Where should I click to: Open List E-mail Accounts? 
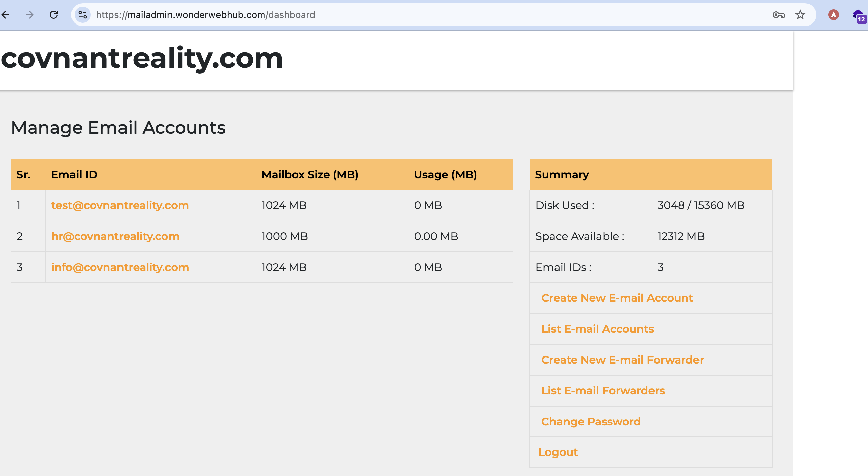[x=597, y=329]
